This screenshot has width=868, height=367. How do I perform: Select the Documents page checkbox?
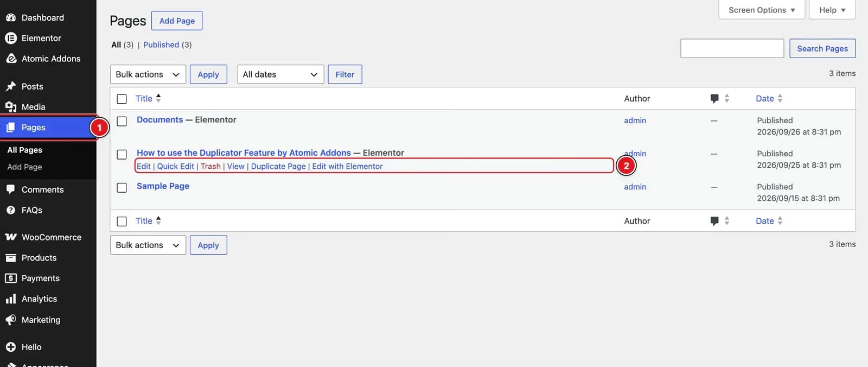(x=122, y=121)
